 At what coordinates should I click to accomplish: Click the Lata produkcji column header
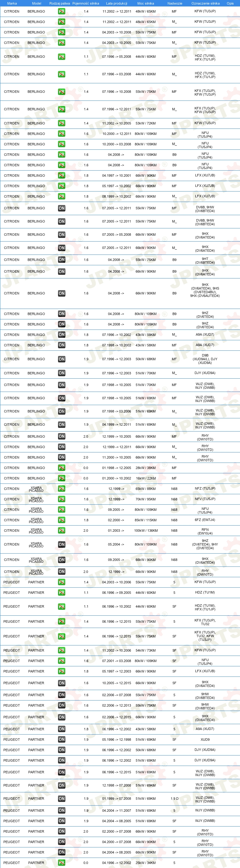(x=116, y=3)
